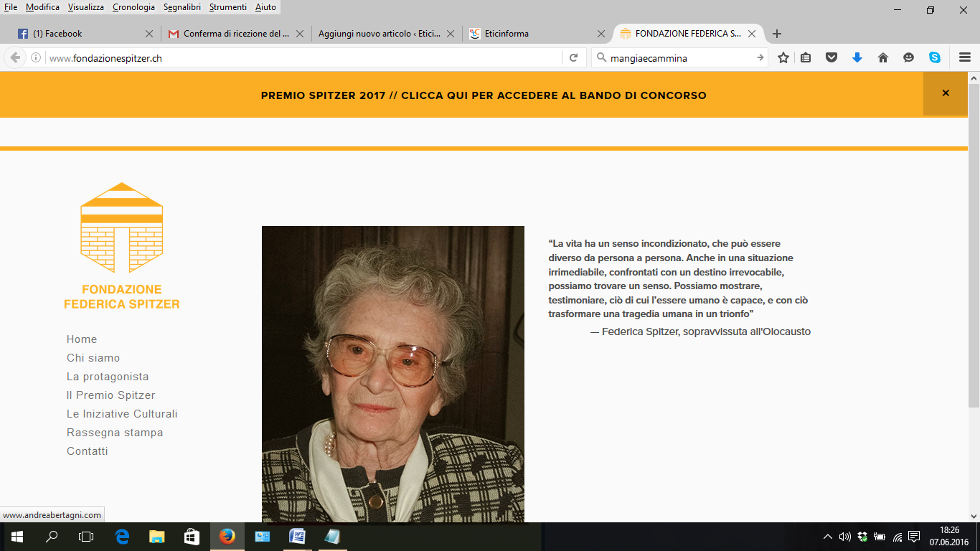Click the search box containing mangiaecammina
980x551 pixels.
[x=678, y=58]
